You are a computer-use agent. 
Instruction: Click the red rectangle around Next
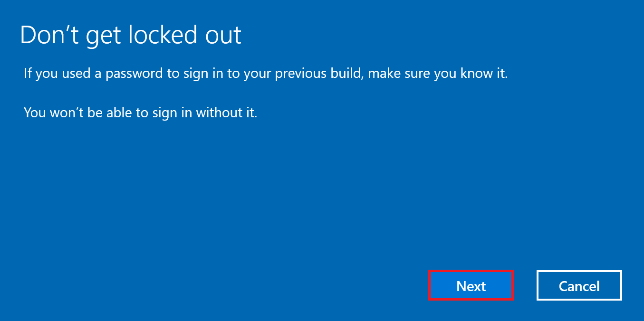(471, 272)
